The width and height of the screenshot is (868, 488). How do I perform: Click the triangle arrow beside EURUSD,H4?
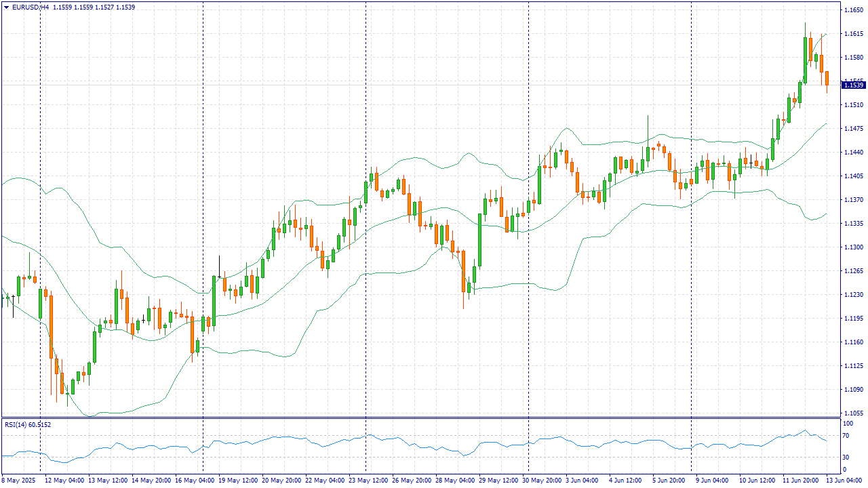coord(6,7)
